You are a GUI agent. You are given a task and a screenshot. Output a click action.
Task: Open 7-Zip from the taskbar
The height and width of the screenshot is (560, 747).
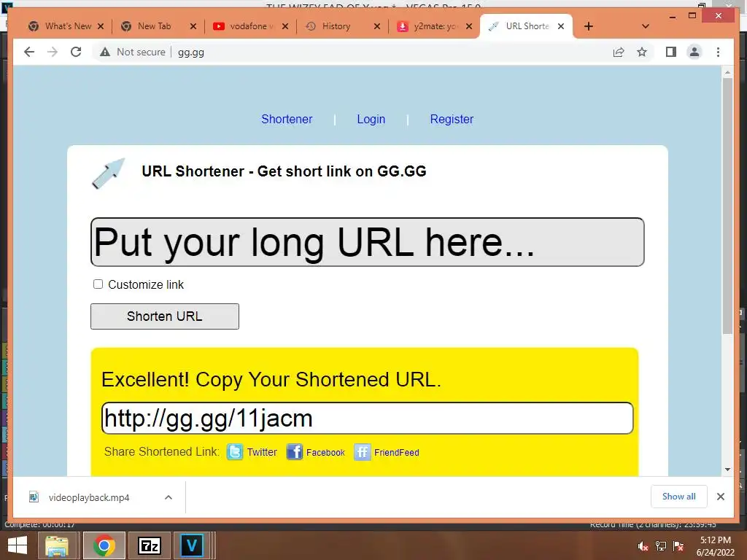149,545
